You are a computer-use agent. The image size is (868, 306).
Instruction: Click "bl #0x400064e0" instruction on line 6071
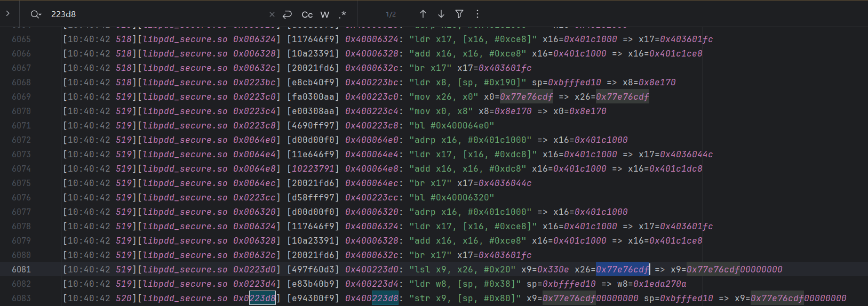tap(451, 126)
